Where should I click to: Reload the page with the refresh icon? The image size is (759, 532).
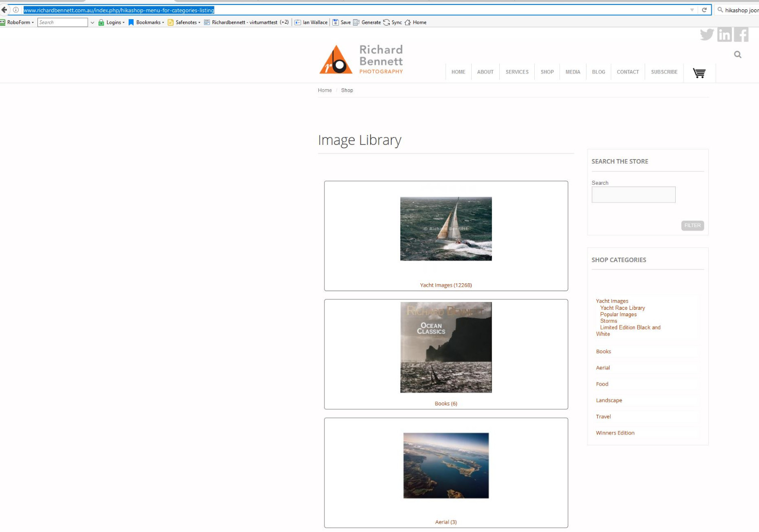704,10
